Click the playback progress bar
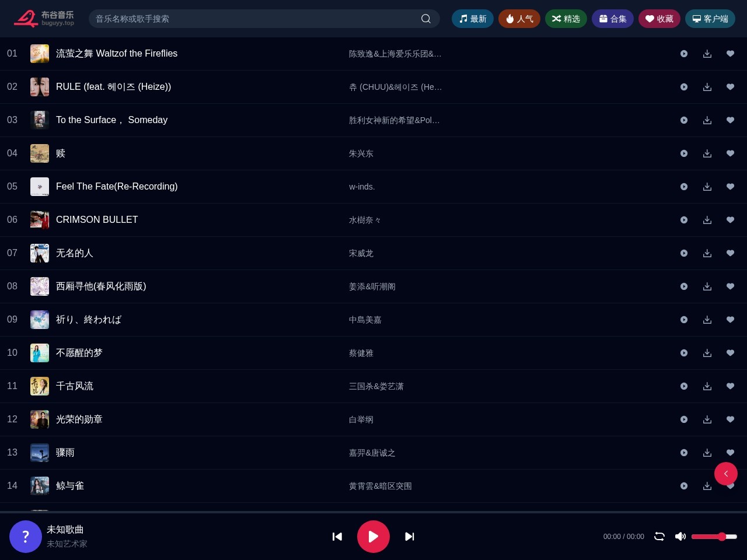This screenshot has height=560, width=747. (x=373, y=512)
